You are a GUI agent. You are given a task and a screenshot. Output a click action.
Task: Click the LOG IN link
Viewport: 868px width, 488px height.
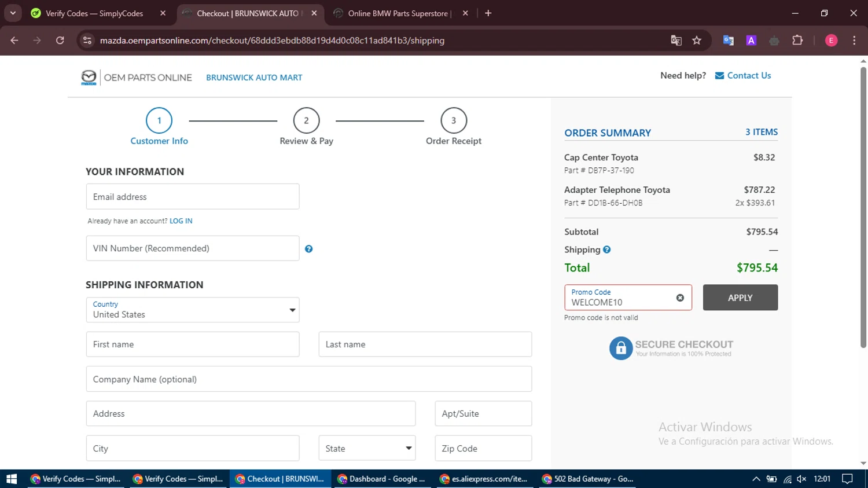coord(181,221)
